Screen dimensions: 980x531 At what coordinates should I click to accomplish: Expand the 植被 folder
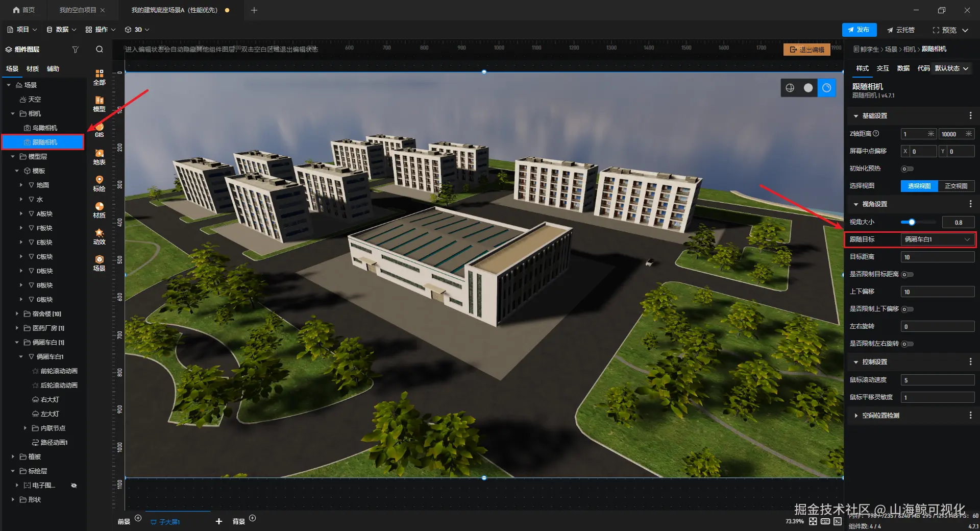click(13, 457)
